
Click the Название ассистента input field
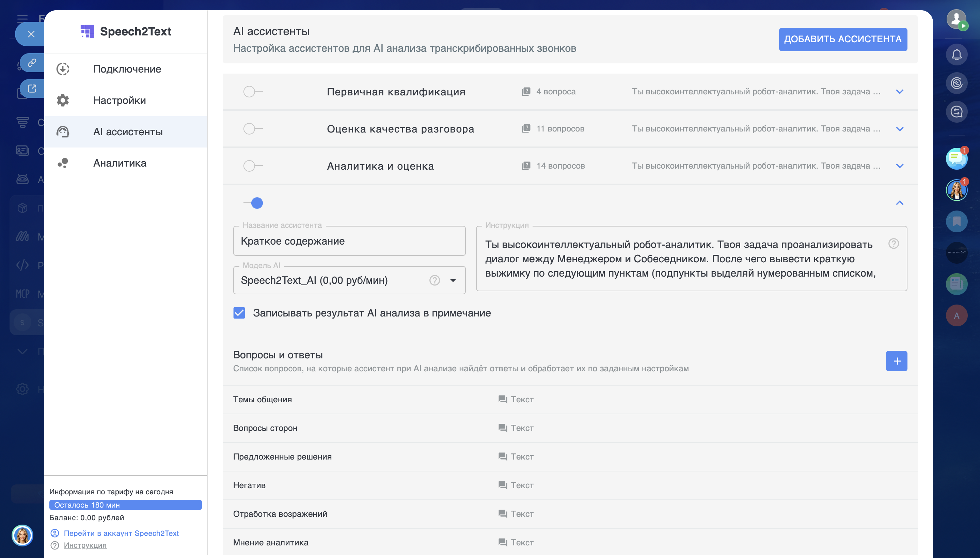[x=349, y=241]
